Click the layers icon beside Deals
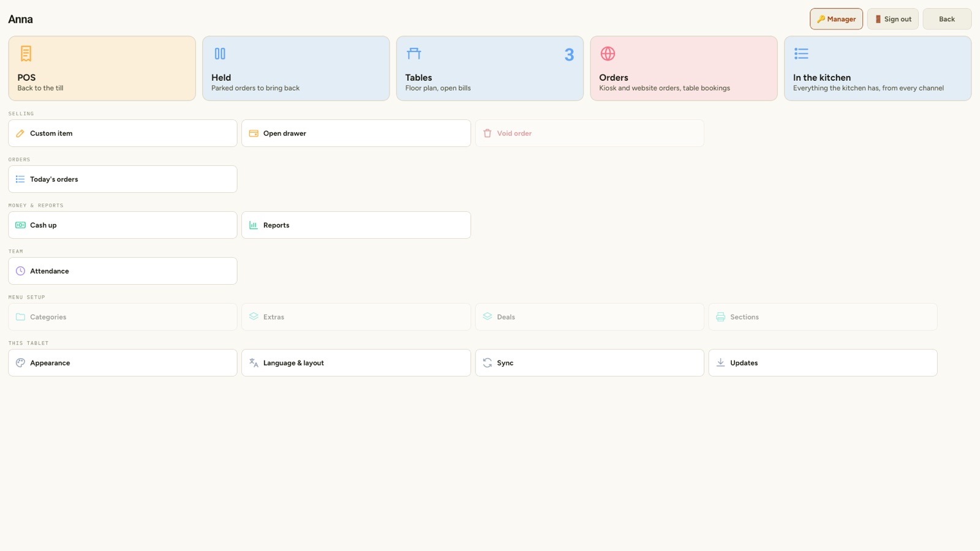 pos(488,317)
